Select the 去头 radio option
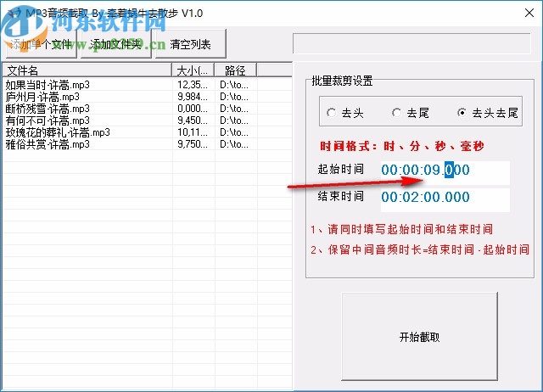 point(345,113)
